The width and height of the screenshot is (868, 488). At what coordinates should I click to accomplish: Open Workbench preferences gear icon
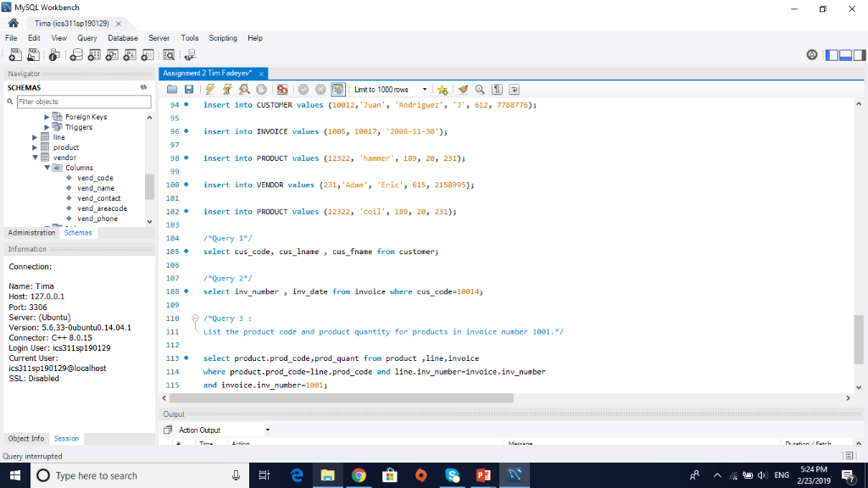point(811,55)
